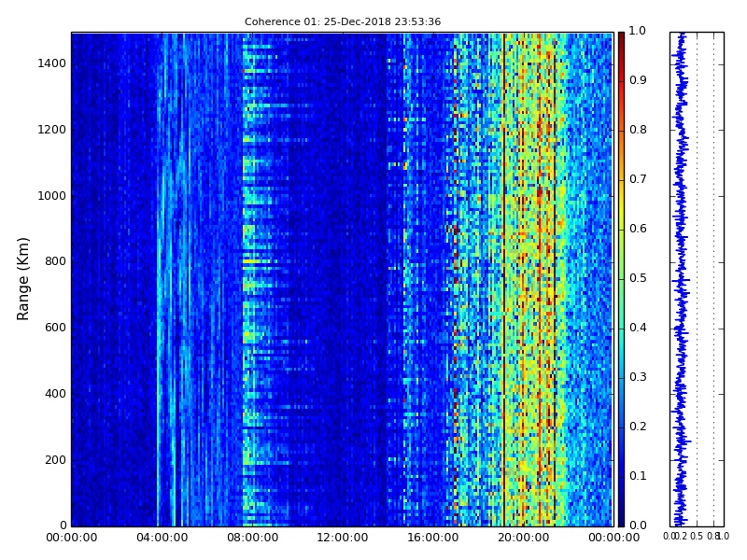Viewport: 747px width, 560px height.
Task: Click the 600 range tick label
Action: coord(55,328)
